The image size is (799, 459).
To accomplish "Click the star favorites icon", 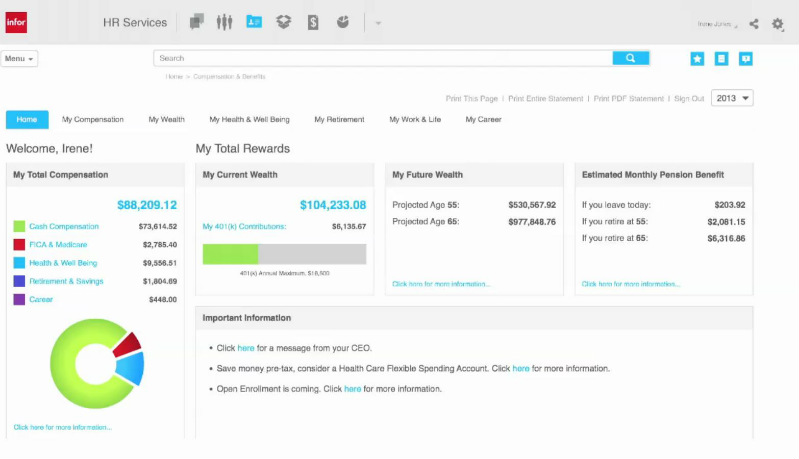I will click(x=697, y=59).
